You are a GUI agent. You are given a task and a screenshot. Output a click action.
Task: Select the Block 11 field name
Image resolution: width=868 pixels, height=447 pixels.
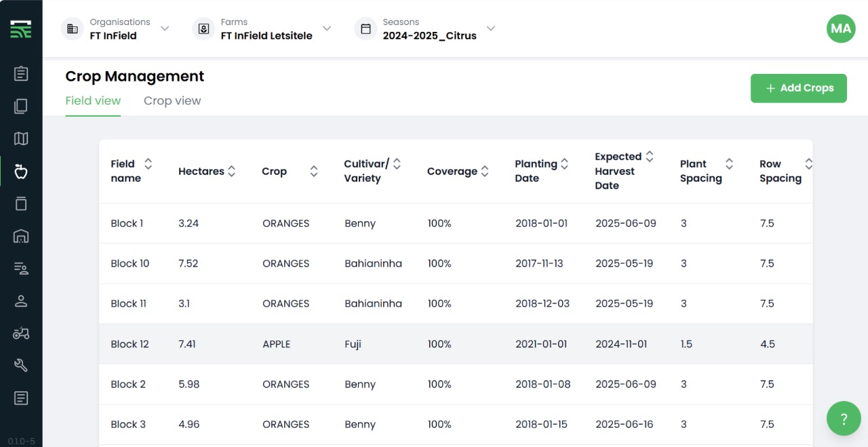(128, 303)
